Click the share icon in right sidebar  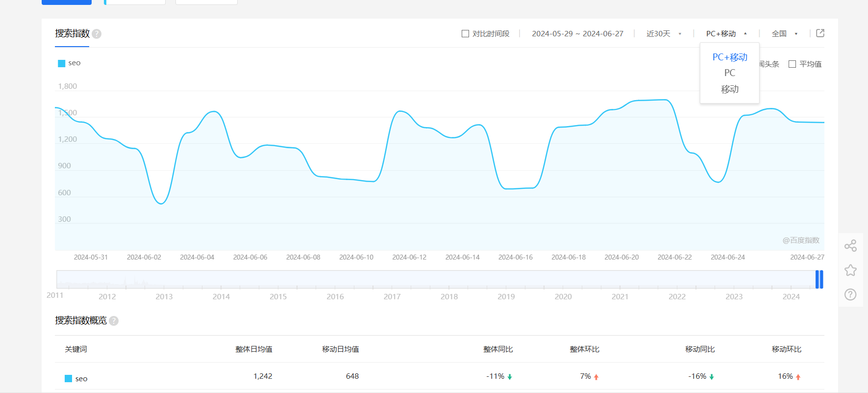850,246
